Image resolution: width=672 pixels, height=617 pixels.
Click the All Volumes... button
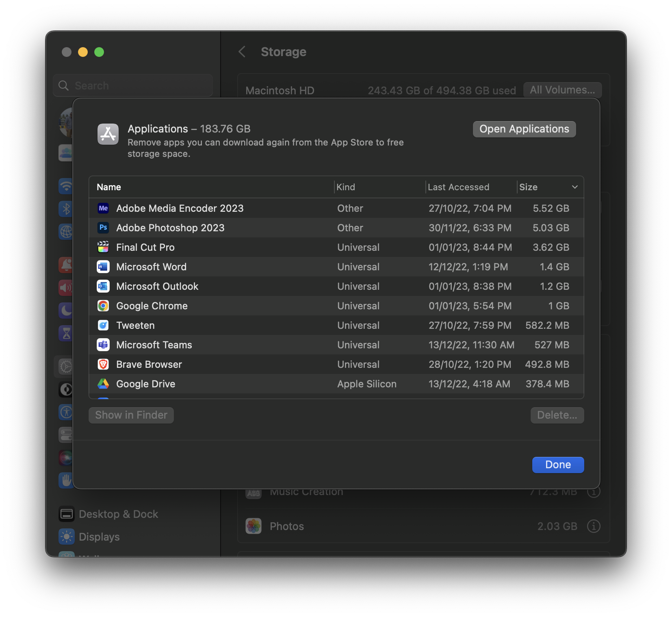pyautogui.click(x=562, y=90)
